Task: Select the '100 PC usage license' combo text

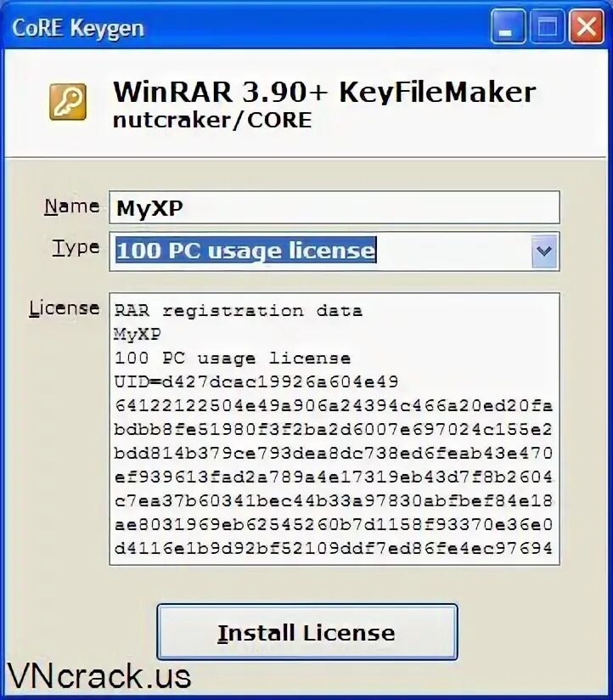Action: 246,250
